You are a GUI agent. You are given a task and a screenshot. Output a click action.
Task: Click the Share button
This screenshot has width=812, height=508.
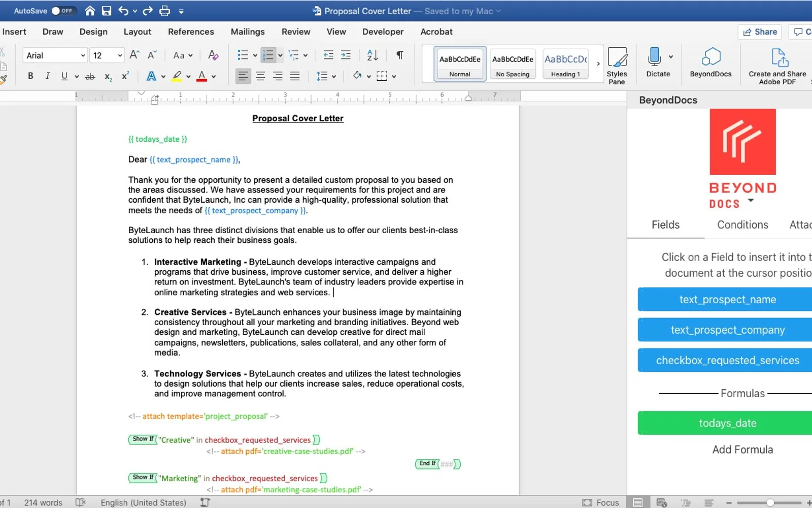pyautogui.click(x=760, y=31)
